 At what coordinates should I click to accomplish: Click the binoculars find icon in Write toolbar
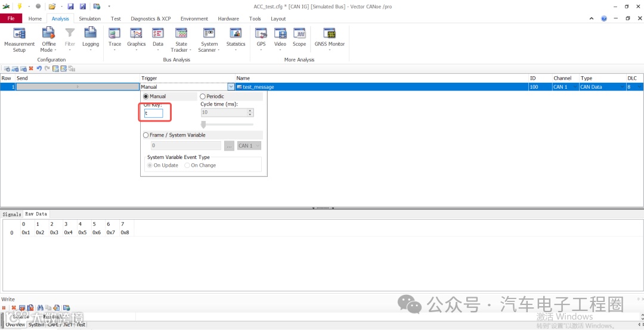tap(41, 307)
